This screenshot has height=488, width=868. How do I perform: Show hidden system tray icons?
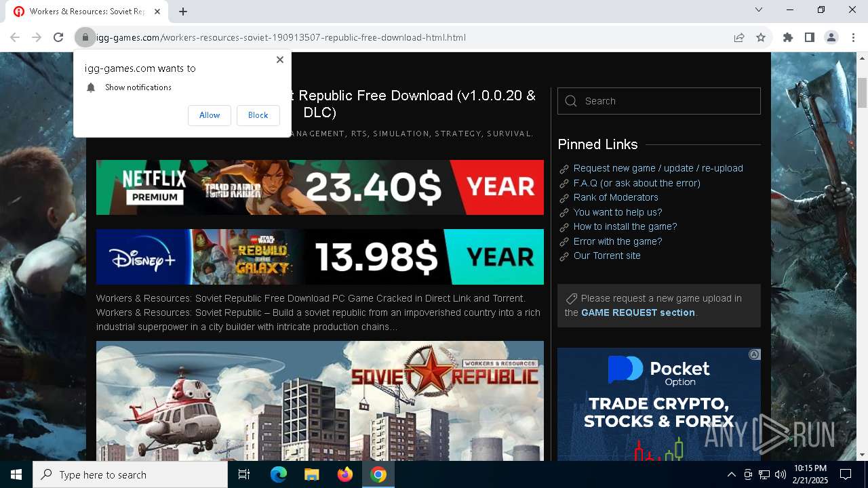click(x=731, y=474)
